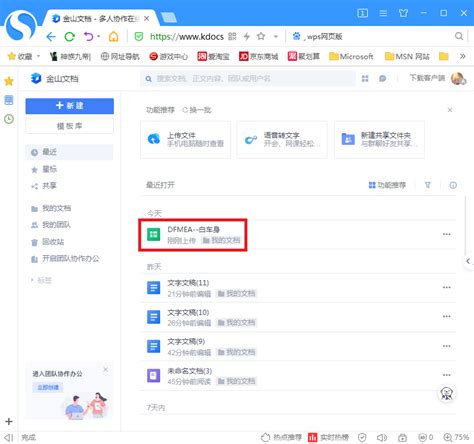Close the 功能推荐 section
Screen dimensions: 474x444
point(450,110)
